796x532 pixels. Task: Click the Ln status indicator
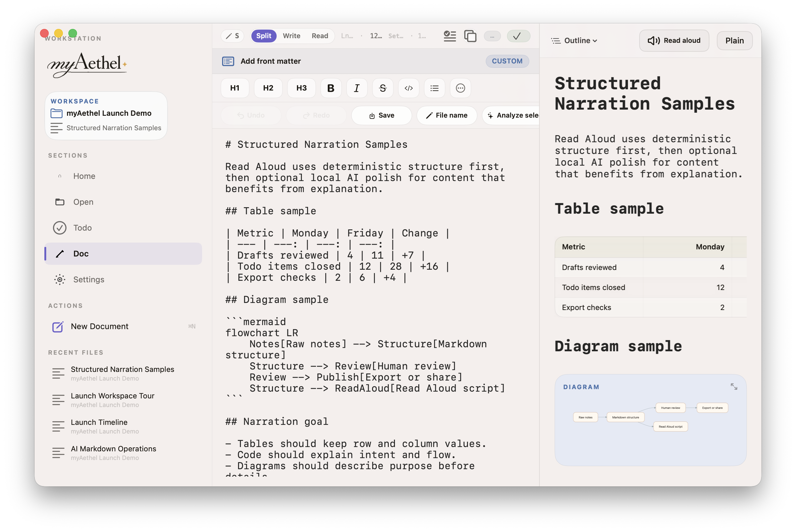[347, 36]
